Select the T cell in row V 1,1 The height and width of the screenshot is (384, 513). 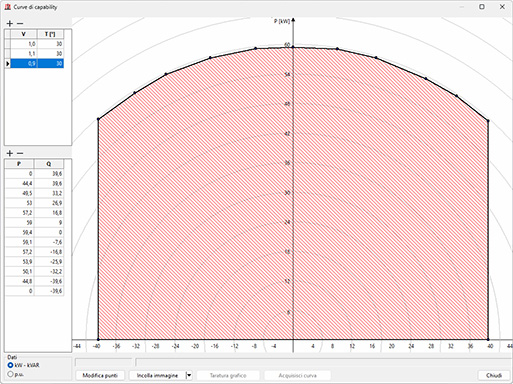coord(50,54)
